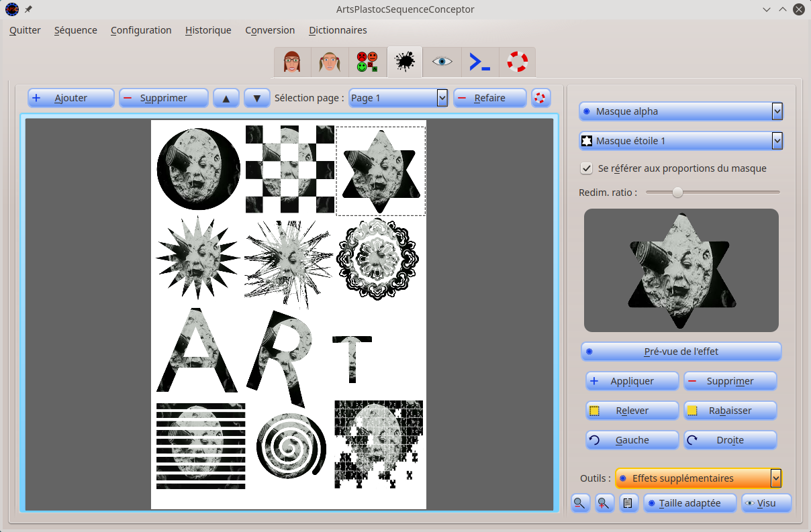Click the Rabaisser button
811x532 pixels.
[730, 411]
